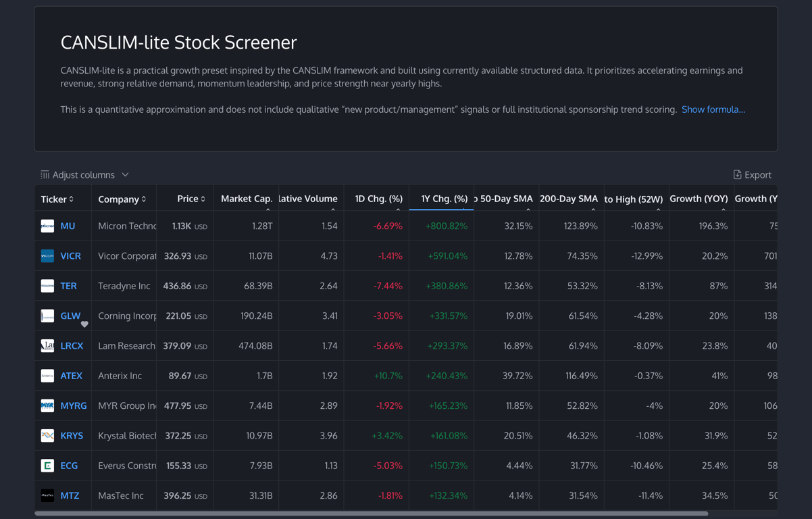Sort by the 1D Chg. (%) column
The image size is (812, 519).
coord(379,199)
